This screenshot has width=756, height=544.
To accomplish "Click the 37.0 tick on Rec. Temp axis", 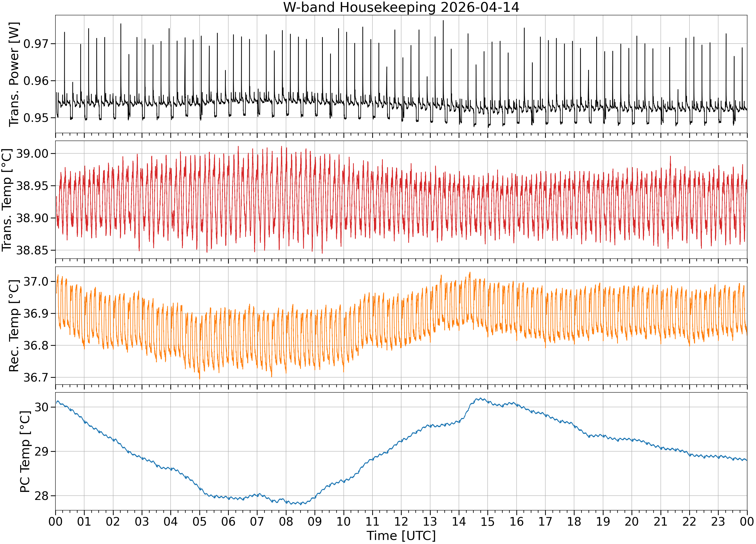I will pos(36,282).
